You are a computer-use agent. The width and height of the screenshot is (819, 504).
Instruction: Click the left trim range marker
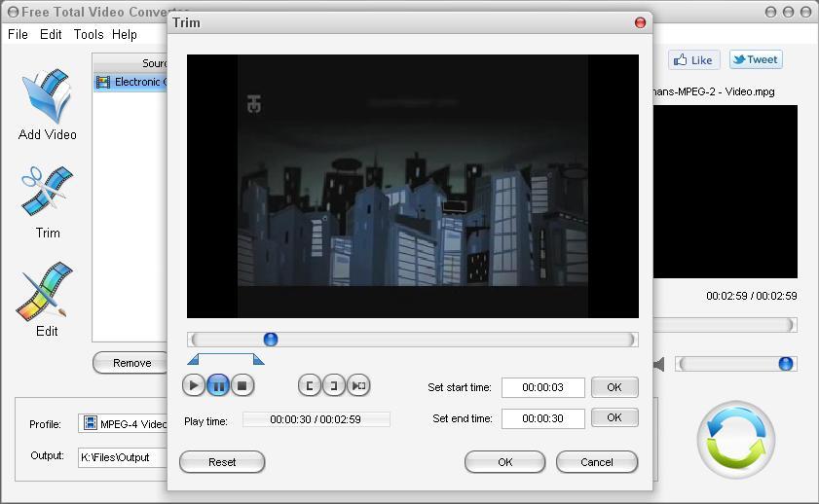pyautogui.click(x=193, y=359)
